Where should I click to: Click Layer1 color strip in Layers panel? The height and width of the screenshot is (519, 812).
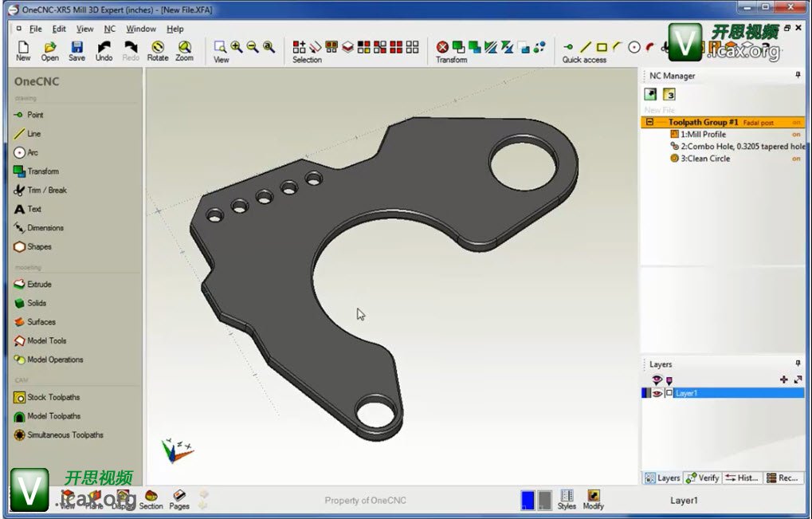[x=645, y=393]
